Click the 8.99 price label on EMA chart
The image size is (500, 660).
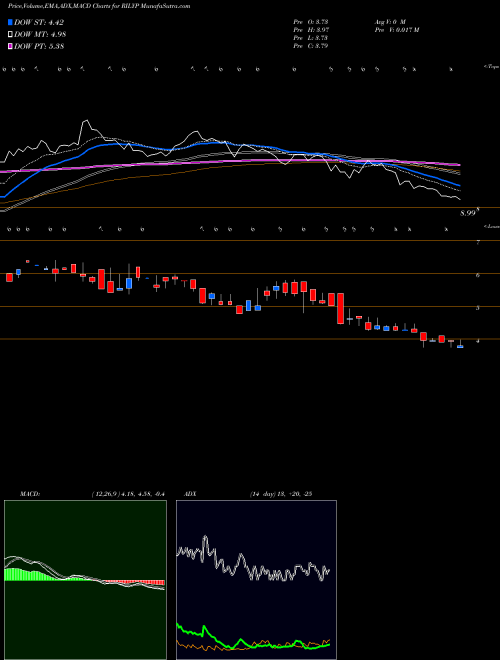(x=467, y=213)
